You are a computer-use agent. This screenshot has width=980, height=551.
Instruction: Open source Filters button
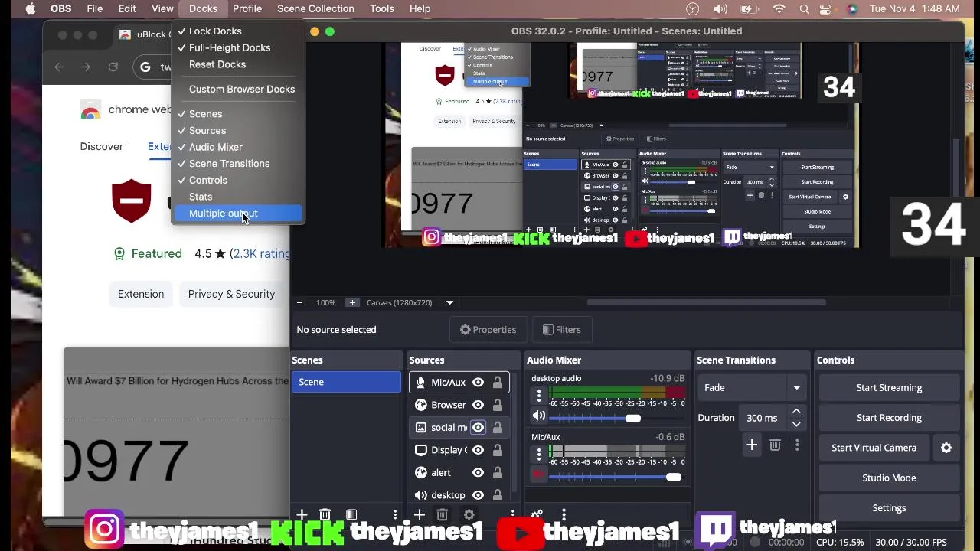562,330
